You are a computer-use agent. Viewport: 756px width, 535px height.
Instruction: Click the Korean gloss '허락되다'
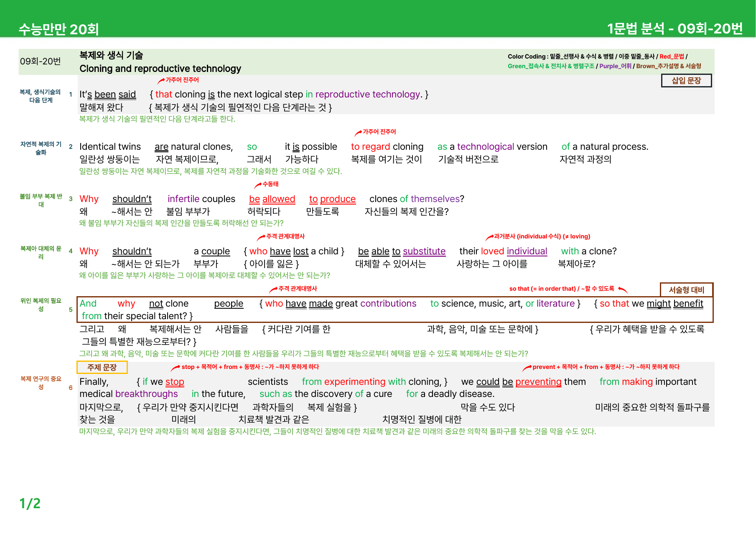click(264, 212)
